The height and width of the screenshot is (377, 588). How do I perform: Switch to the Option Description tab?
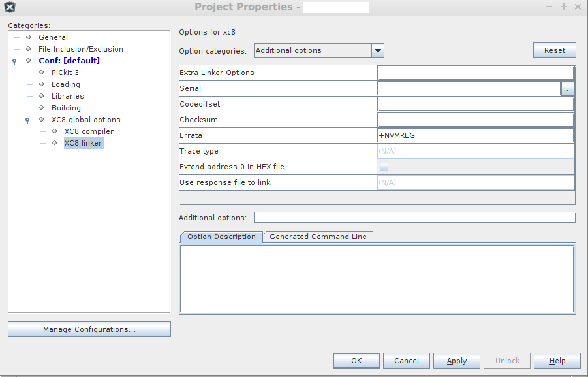[x=221, y=237]
